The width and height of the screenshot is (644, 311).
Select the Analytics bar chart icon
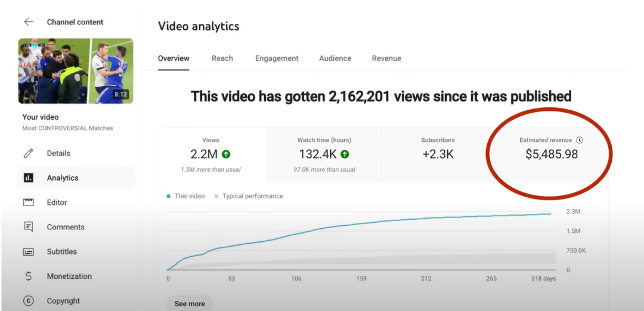coord(28,178)
